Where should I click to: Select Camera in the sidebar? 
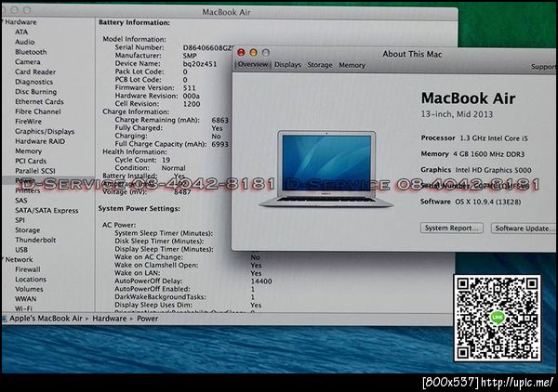(27, 62)
